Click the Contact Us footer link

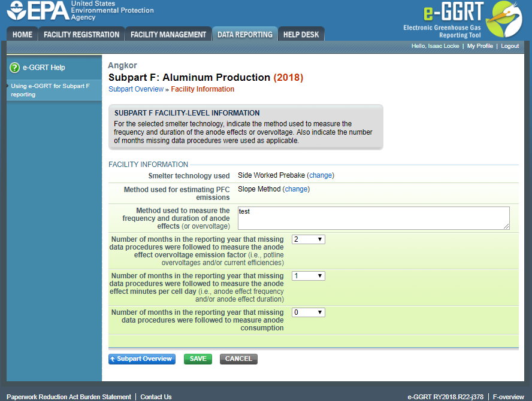(x=156, y=397)
